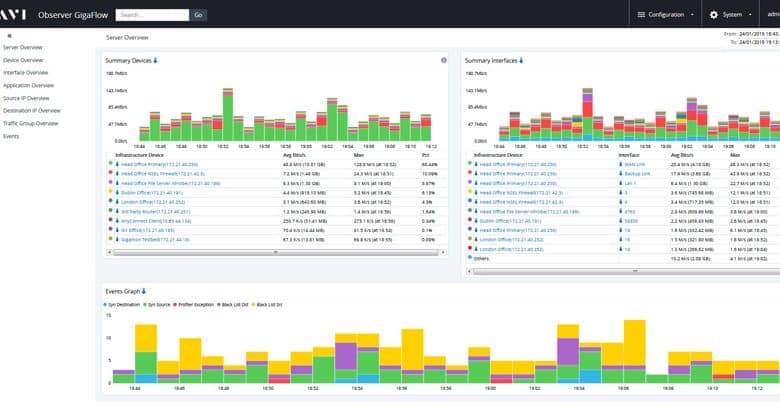Viewport: 780px width, 402px height.
Task: Open the WAN Link interface link
Action: (x=634, y=164)
